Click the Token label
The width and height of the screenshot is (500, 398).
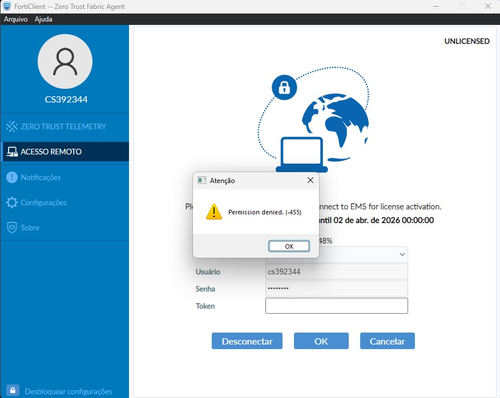(x=205, y=306)
